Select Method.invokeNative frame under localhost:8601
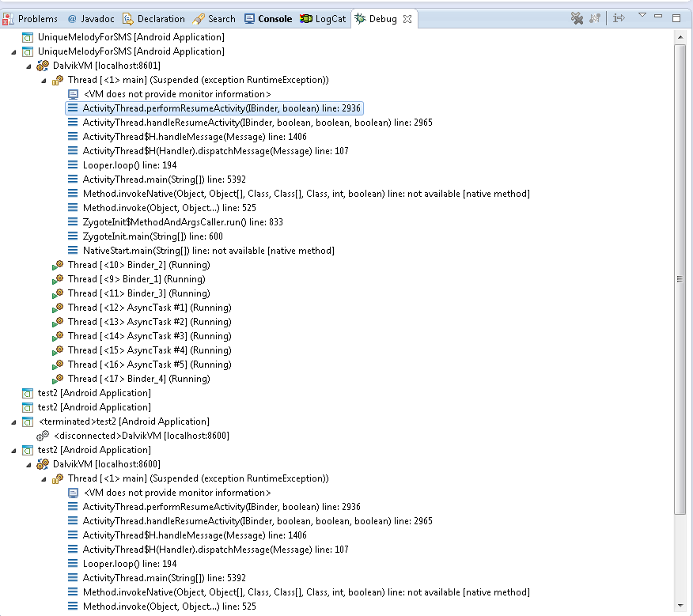Screen dimensions: 693x616 click(x=306, y=194)
